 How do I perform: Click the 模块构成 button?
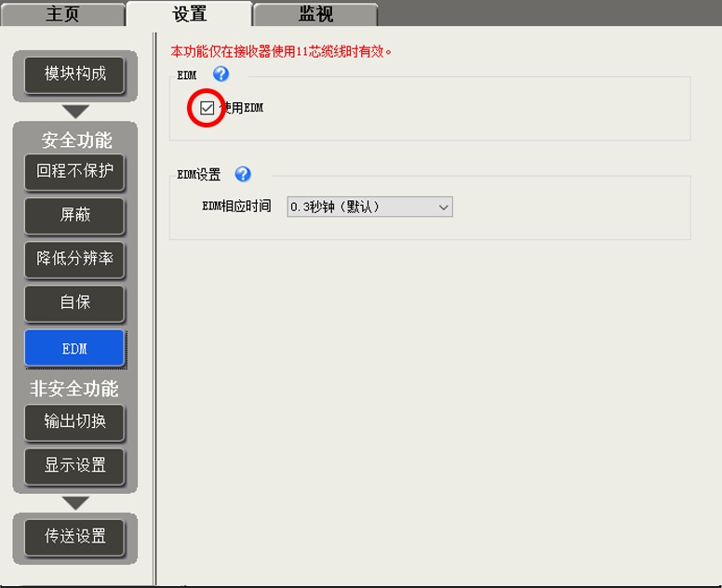click(x=74, y=73)
